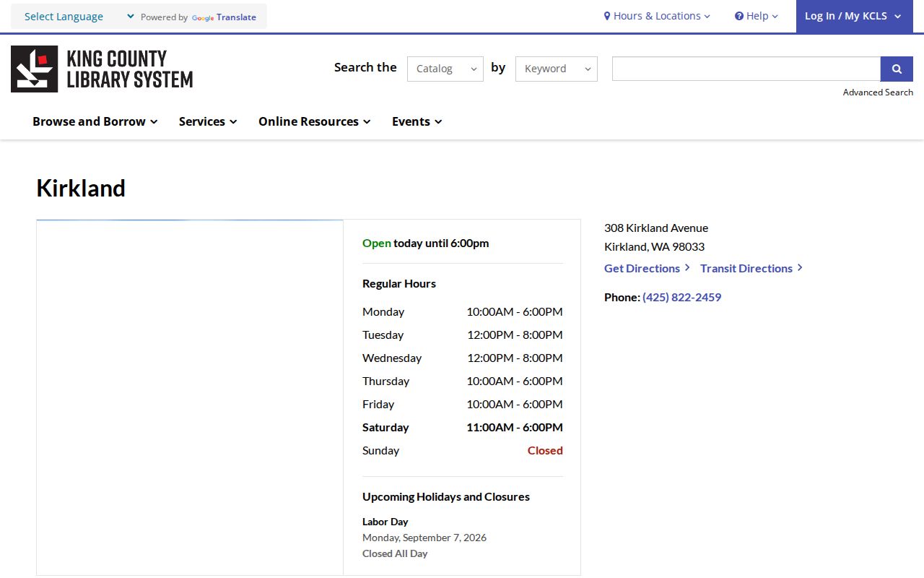Expand the Hours & Locations menu

coord(657,16)
